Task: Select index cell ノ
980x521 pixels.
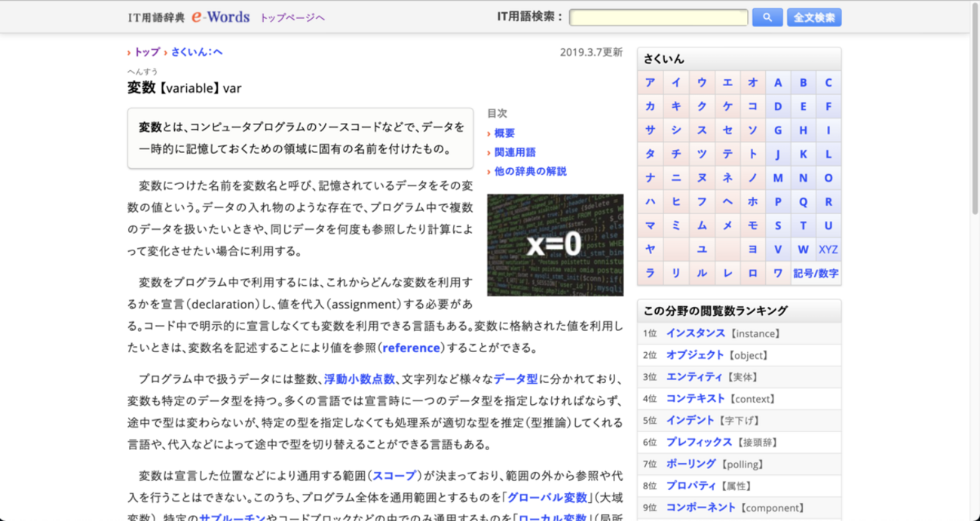Action: point(752,178)
